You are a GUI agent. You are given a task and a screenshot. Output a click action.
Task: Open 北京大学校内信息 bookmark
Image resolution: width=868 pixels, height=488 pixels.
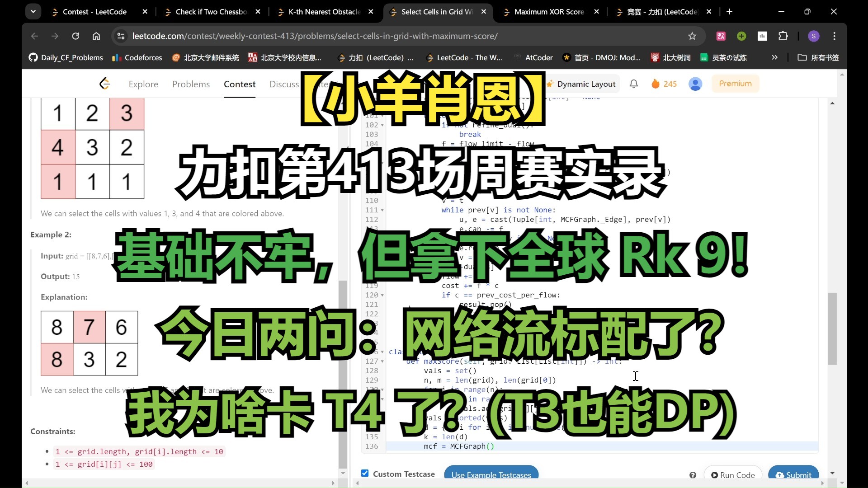[x=285, y=57]
